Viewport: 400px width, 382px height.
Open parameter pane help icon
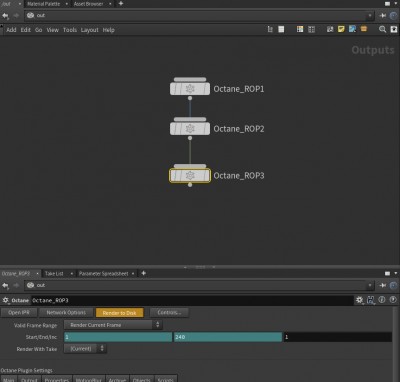pyautogui.click(x=393, y=300)
